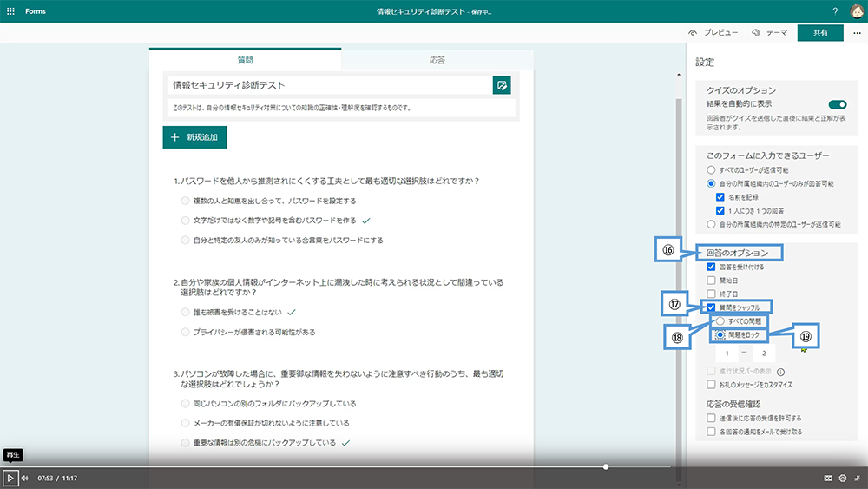Toggle the 結果を自動的に表示 switch

pos(838,105)
